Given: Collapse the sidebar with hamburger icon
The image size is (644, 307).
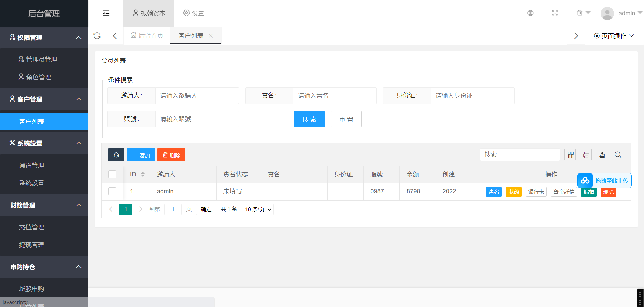Looking at the screenshot, I should pos(106,13).
